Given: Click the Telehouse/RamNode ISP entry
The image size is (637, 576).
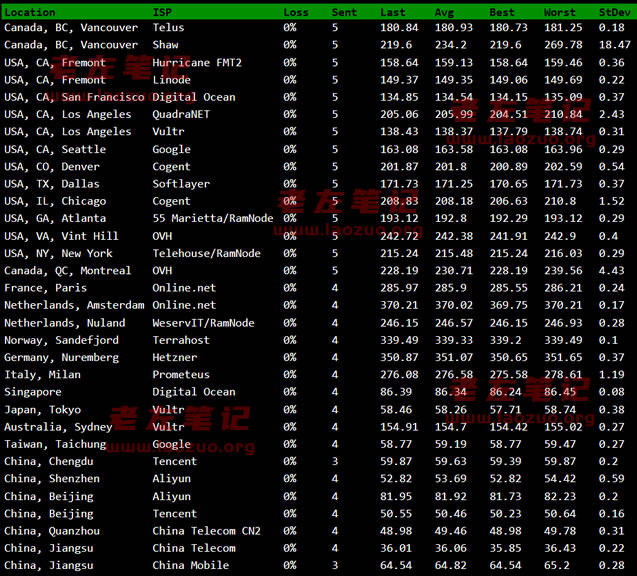Looking at the screenshot, I should point(206,254).
